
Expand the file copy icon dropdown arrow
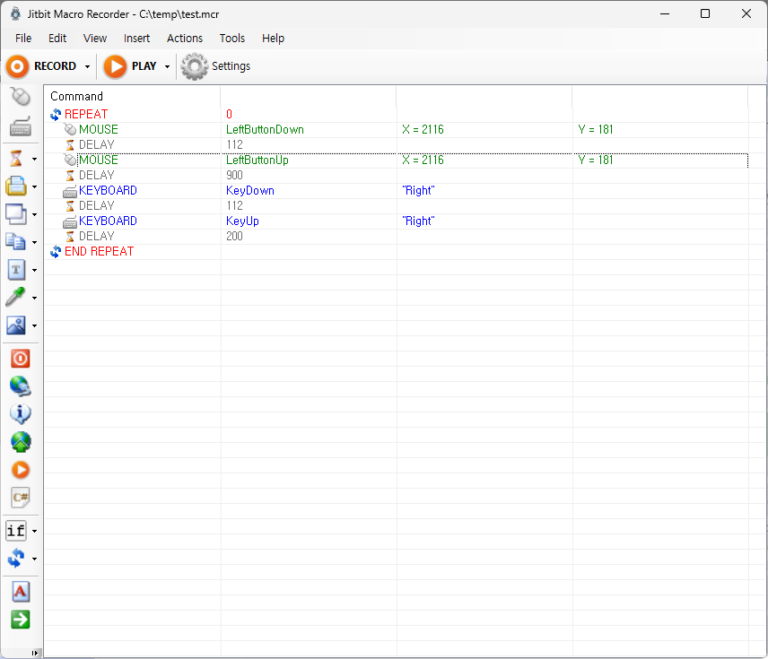coord(34,243)
